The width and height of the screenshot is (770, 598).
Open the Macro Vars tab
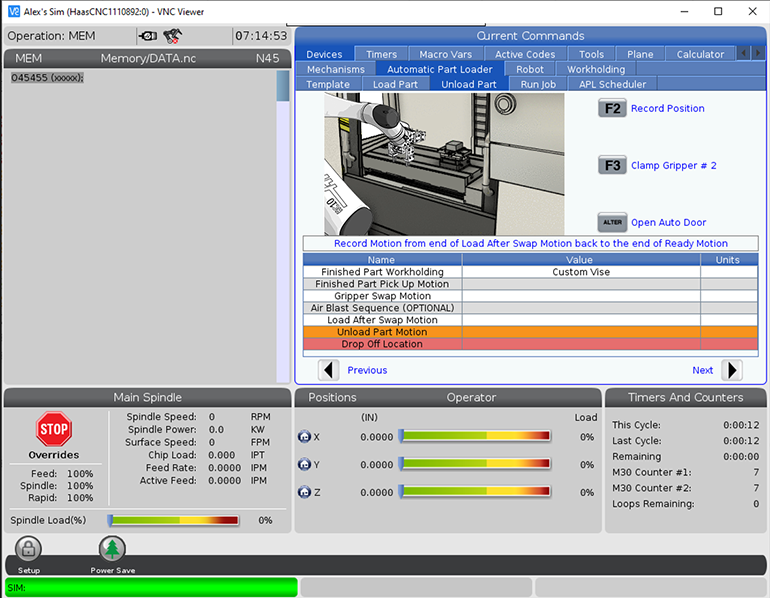pyautogui.click(x=446, y=54)
